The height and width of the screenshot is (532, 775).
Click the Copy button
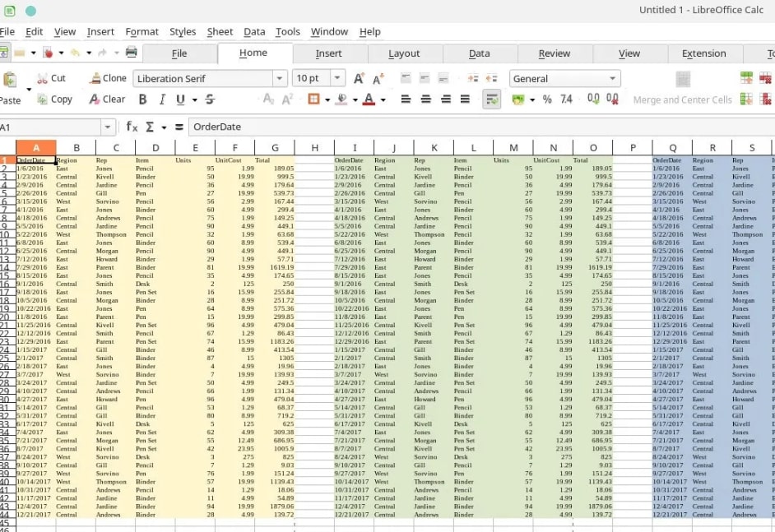[x=54, y=99]
